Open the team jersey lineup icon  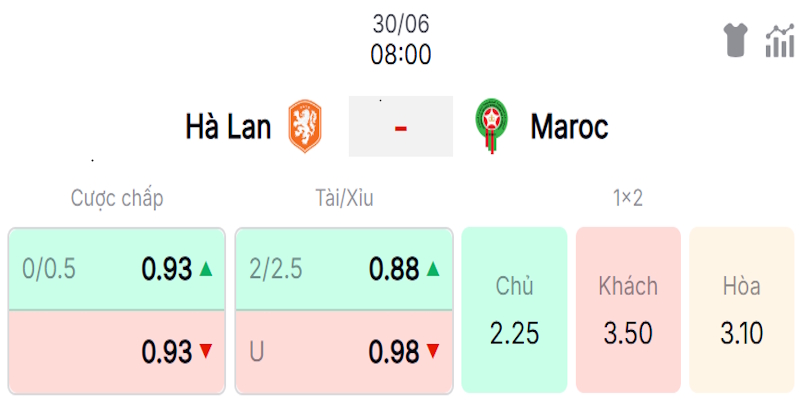(x=736, y=40)
